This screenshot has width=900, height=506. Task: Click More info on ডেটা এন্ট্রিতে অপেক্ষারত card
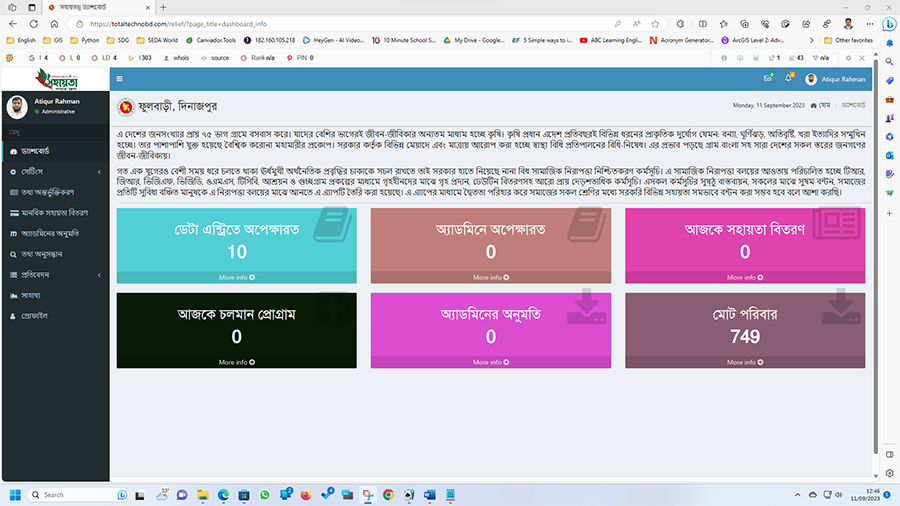tap(236, 277)
